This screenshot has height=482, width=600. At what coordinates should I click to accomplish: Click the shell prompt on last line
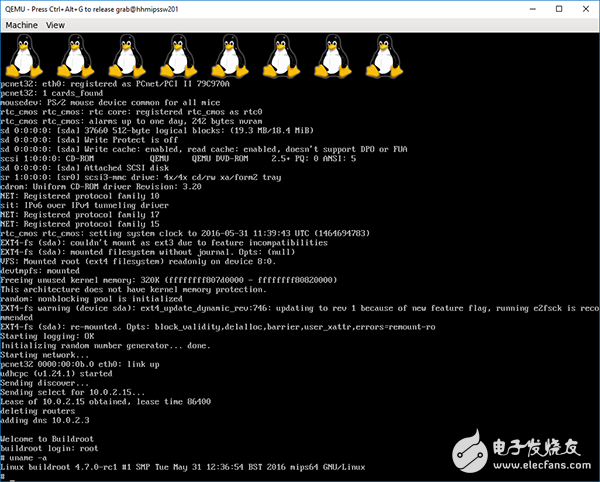coord(5,477)
